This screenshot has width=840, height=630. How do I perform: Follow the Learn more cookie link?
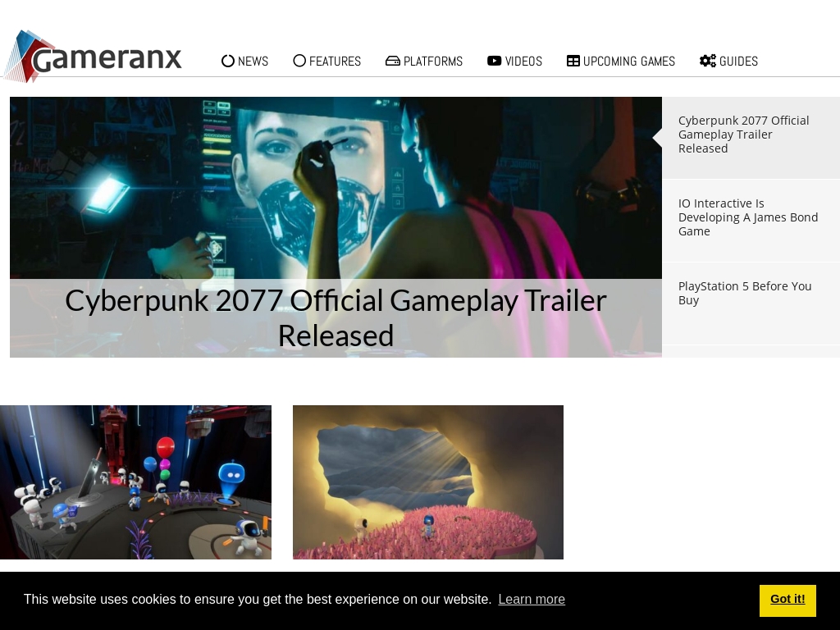(532, 600)
